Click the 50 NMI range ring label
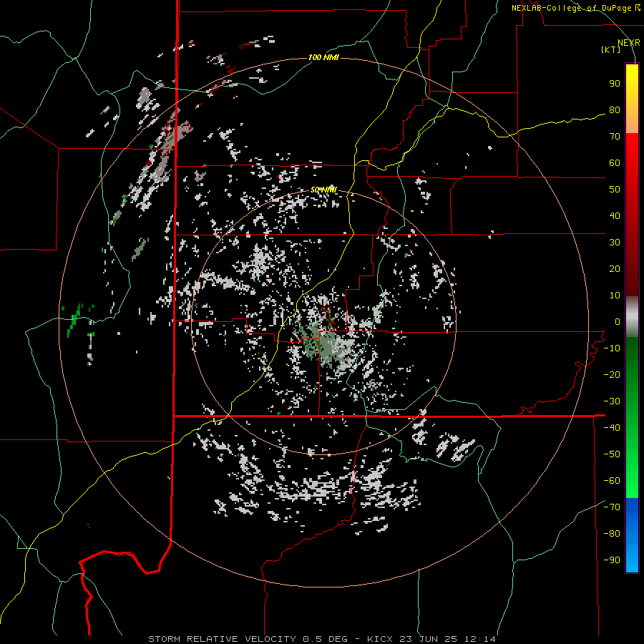644x644 pixels. click(x=323, y=190)
